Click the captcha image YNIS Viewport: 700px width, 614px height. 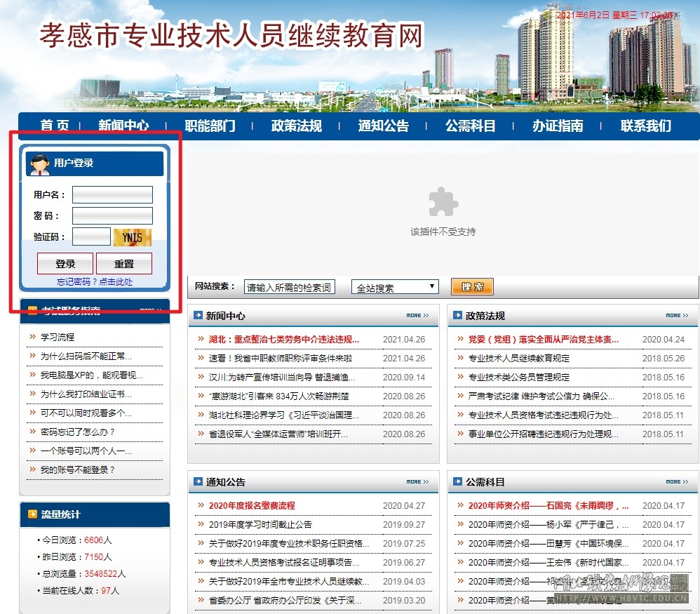click(132, 237)
